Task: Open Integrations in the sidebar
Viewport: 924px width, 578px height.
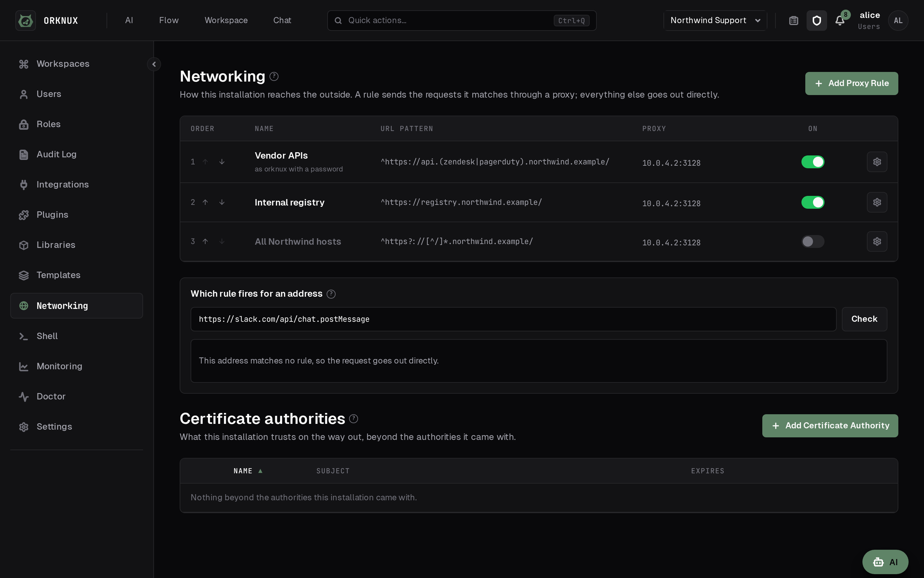Action: pos(76,185)
